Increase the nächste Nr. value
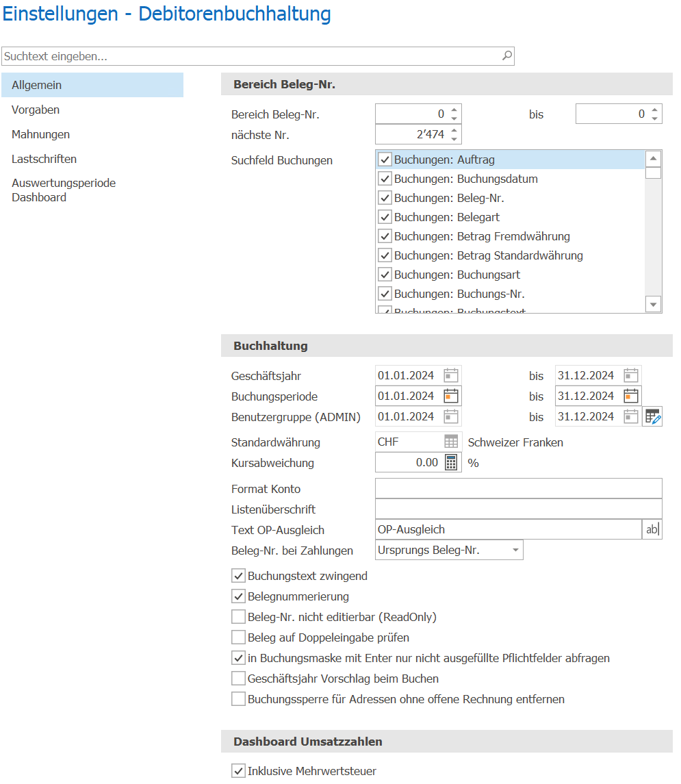 pyautogui.click(x=454, y=131)
